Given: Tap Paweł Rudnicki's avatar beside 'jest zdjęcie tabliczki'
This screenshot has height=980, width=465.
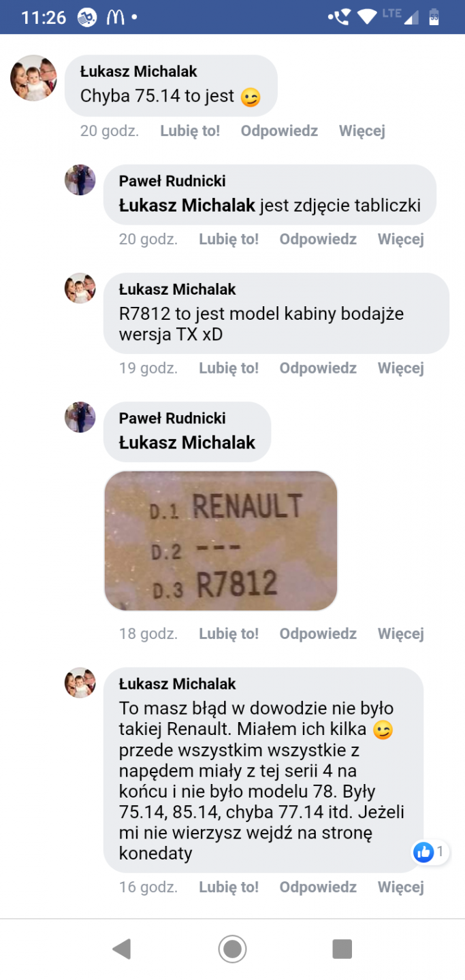Looking at the screenshot, I should click(x=80, y=180).
